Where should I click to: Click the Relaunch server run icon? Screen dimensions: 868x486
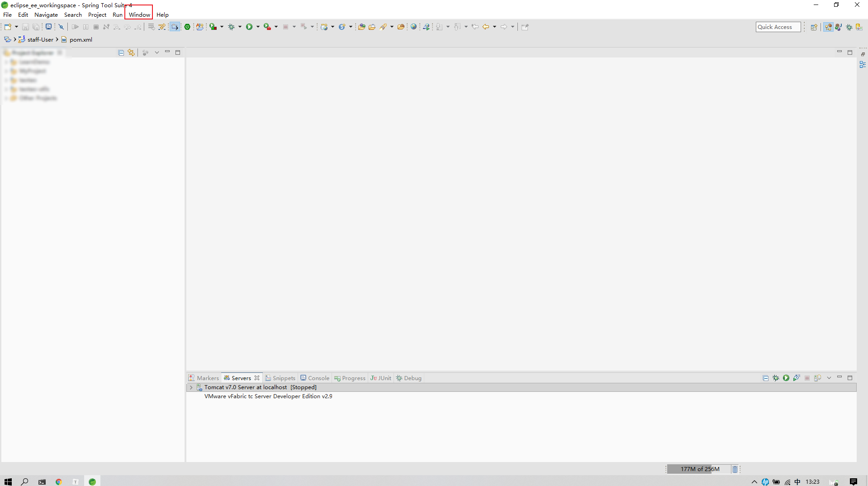pyautogui.click(x=213, y=27)
